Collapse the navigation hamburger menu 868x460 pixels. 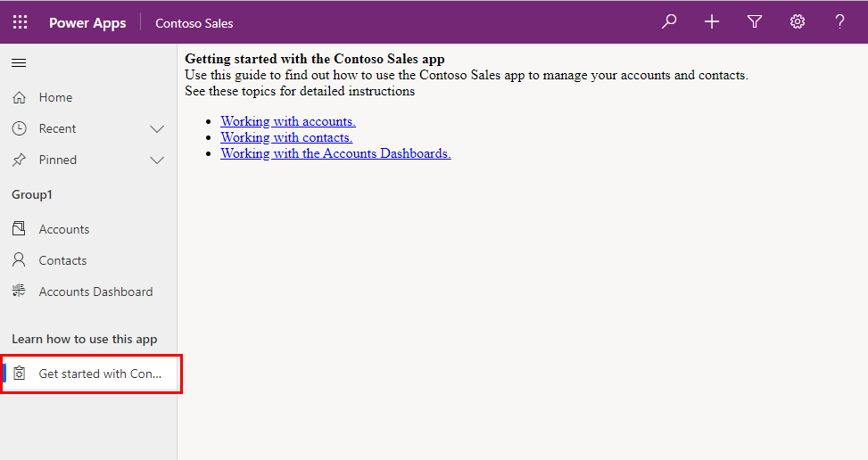pyautogui.click(x=19, y=62)
